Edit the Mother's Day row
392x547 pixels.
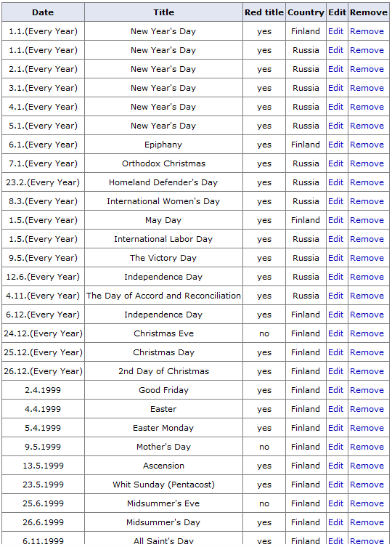click(335, 447)
